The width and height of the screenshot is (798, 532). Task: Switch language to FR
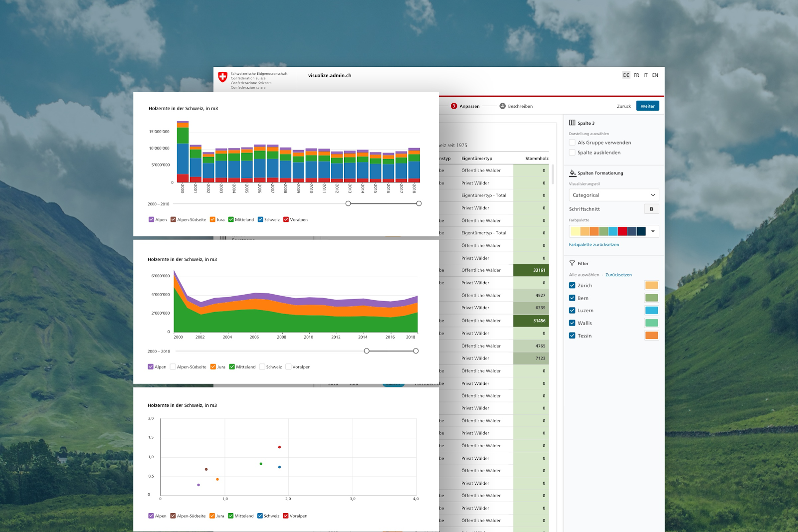pos(636,75)
